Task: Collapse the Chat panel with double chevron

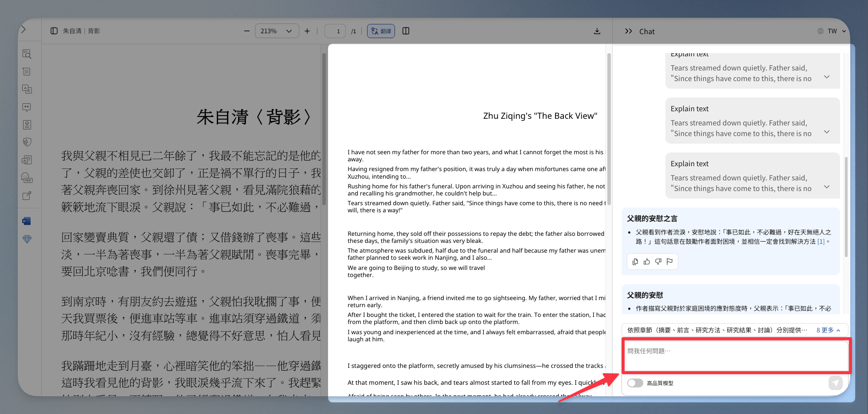Action: point(629,31)
